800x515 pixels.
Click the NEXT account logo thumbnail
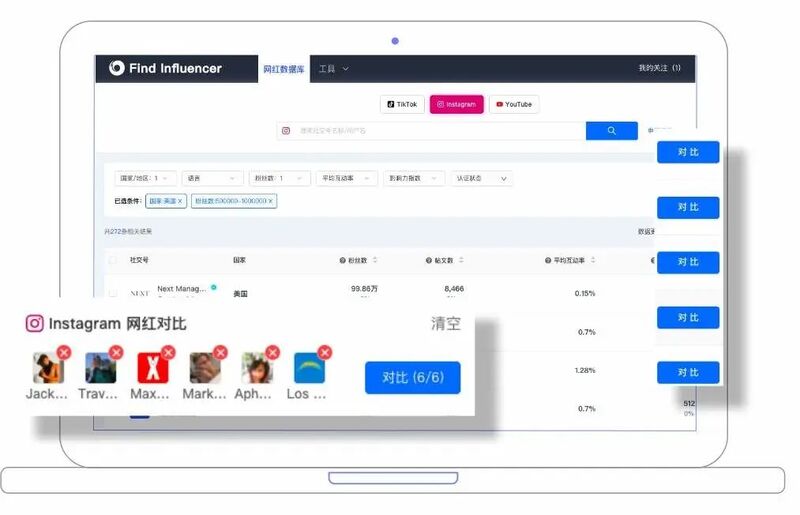pos(140,293)
